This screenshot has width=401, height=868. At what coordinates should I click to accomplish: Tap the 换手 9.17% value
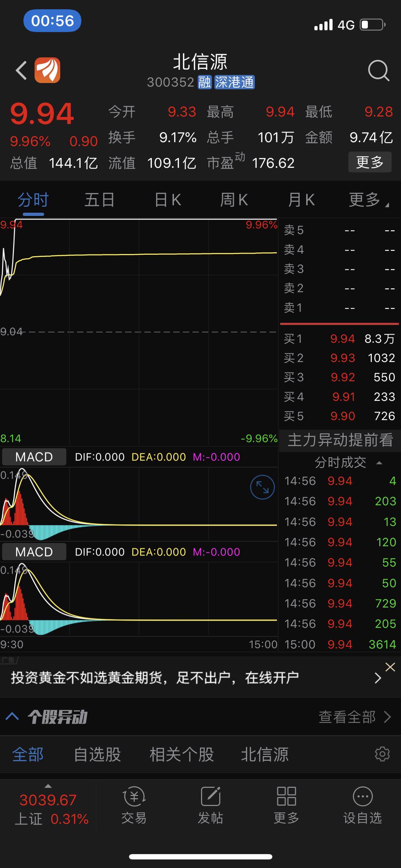click(x=178, y=138)
